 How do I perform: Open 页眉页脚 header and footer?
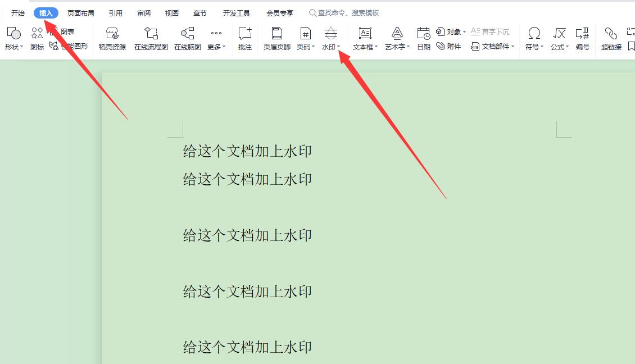tap(277, 38)
